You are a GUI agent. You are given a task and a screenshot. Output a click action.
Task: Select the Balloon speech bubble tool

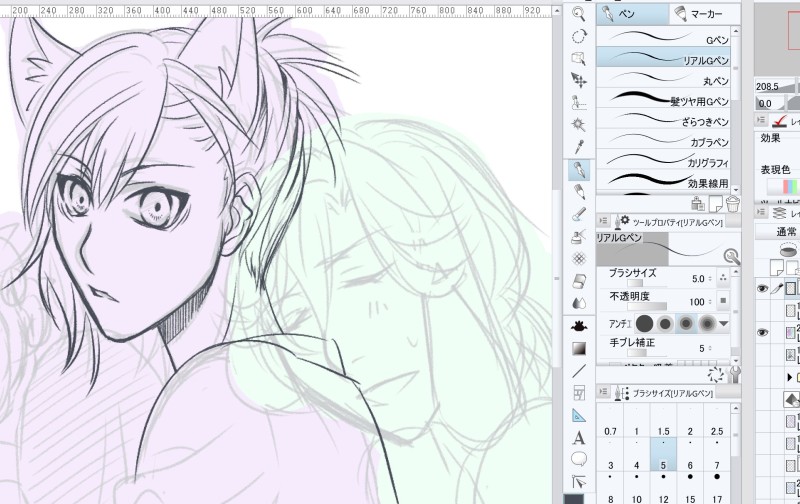click(579, 460)
